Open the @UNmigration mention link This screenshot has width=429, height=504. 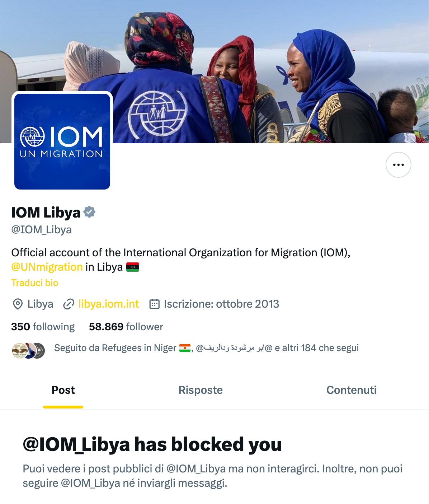pyautogui.click(x=47, y=267)
